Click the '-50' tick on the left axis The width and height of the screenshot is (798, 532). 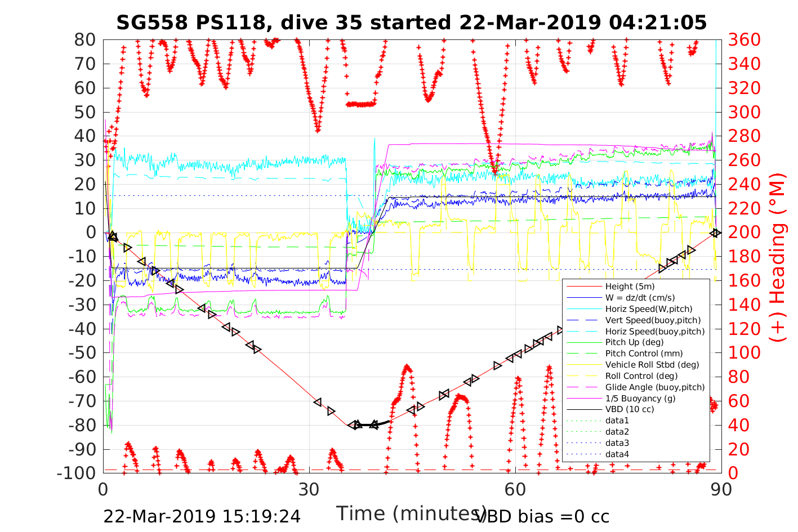(x=82, y=353)
